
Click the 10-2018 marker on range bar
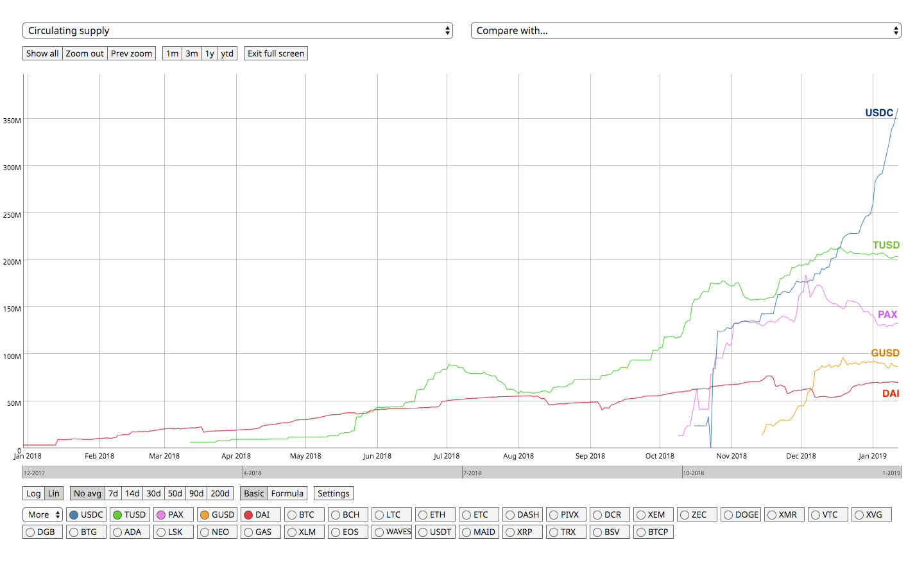coord(694,473)
